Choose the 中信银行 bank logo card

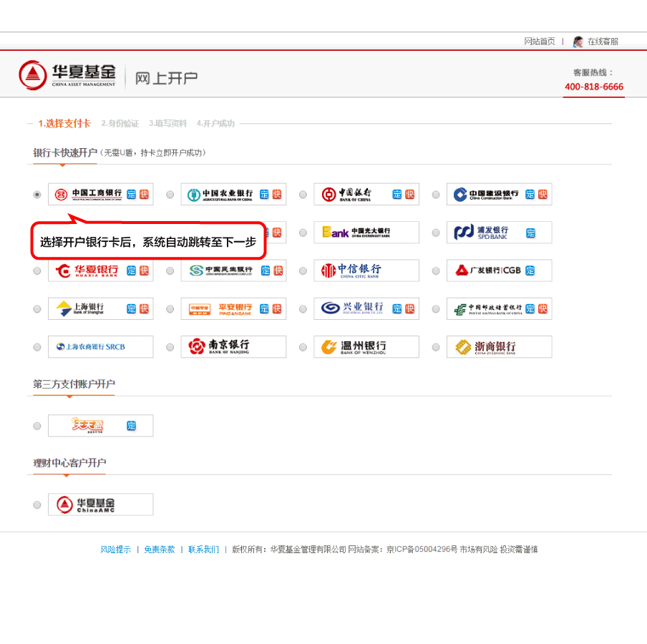366,270
